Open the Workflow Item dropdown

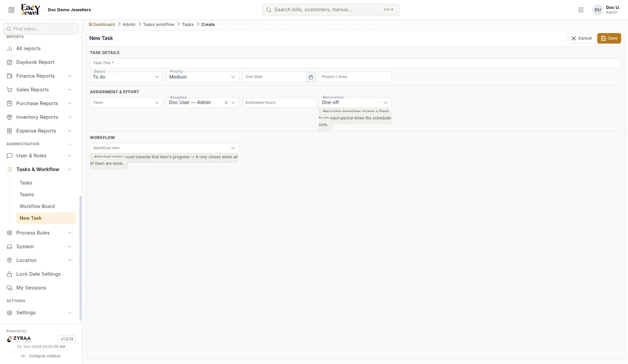coord(164,148)
